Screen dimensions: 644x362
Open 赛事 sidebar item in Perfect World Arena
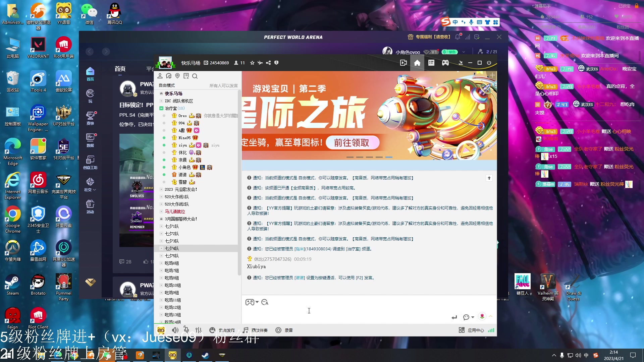click(x=90, y=118)
